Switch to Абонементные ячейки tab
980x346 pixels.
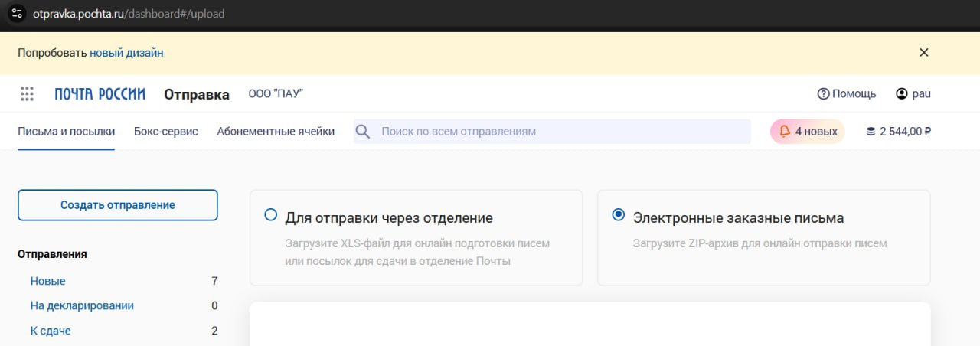(276, 132)
